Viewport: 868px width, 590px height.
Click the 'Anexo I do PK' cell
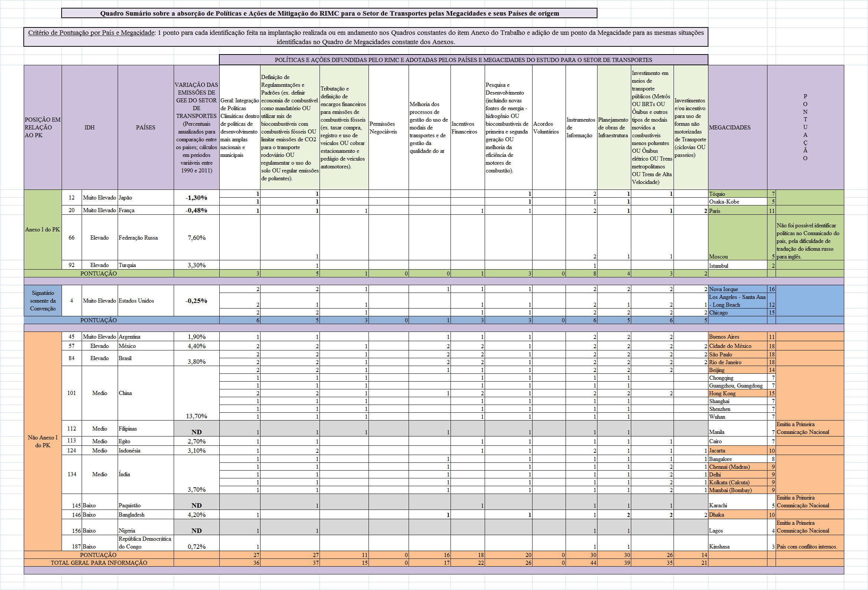tap(43, 230)
